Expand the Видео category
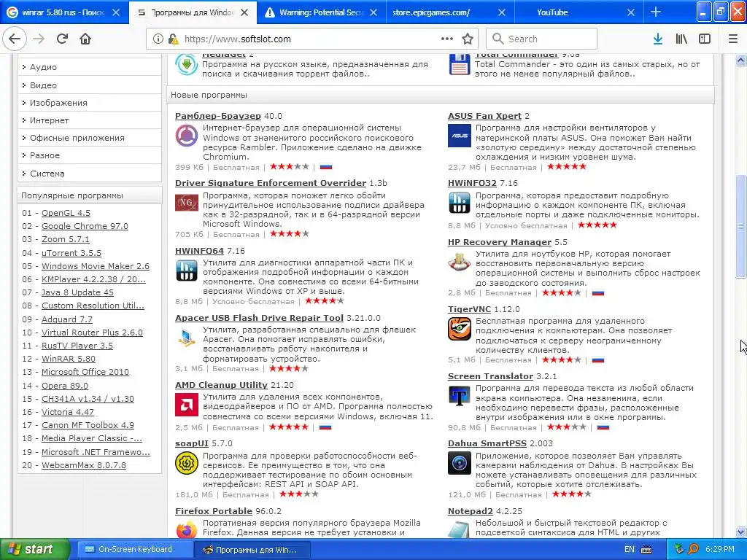This screenshot has height=560, width=747. pyautogui.click(x=90, y=85)
